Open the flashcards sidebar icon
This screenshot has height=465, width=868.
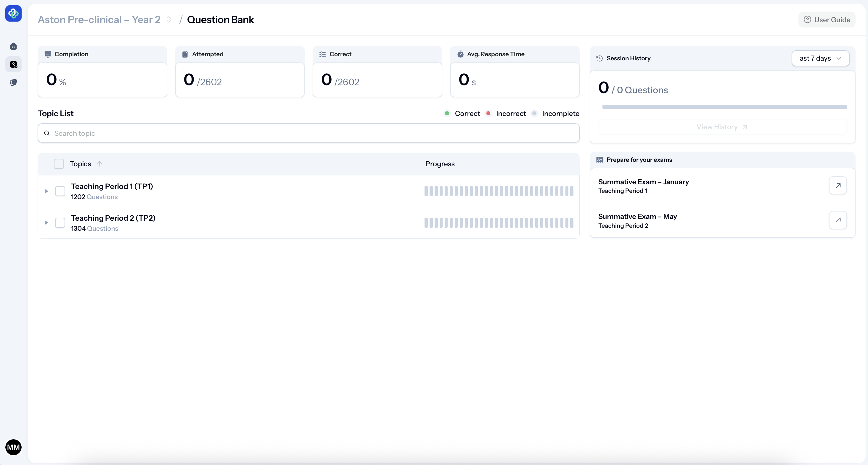click(x=14, y=82)
